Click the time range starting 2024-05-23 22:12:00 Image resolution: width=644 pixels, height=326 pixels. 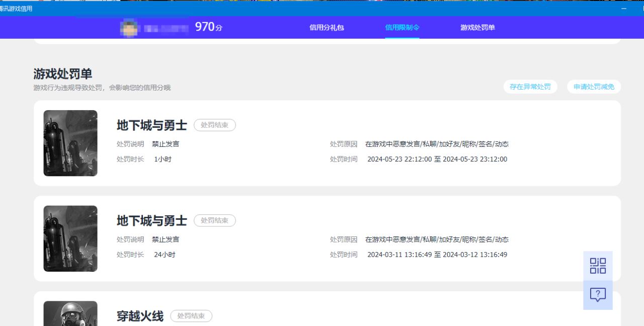tap(437, 159)
